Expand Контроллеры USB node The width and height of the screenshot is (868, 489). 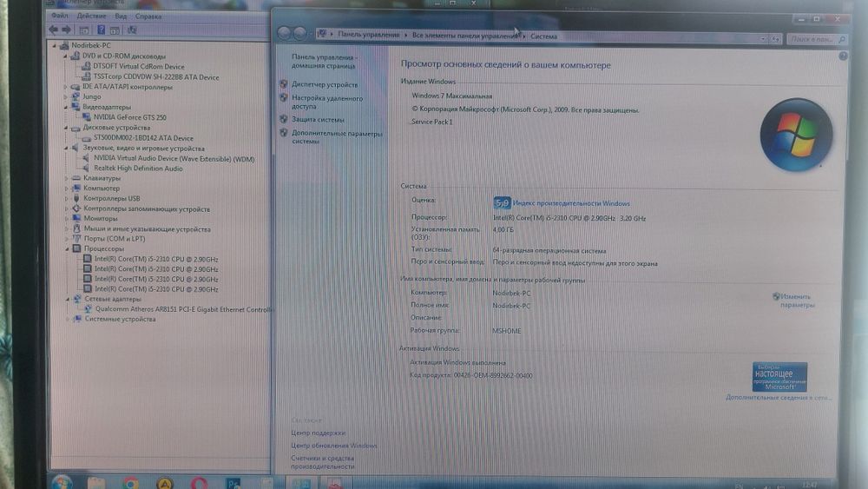67,198
